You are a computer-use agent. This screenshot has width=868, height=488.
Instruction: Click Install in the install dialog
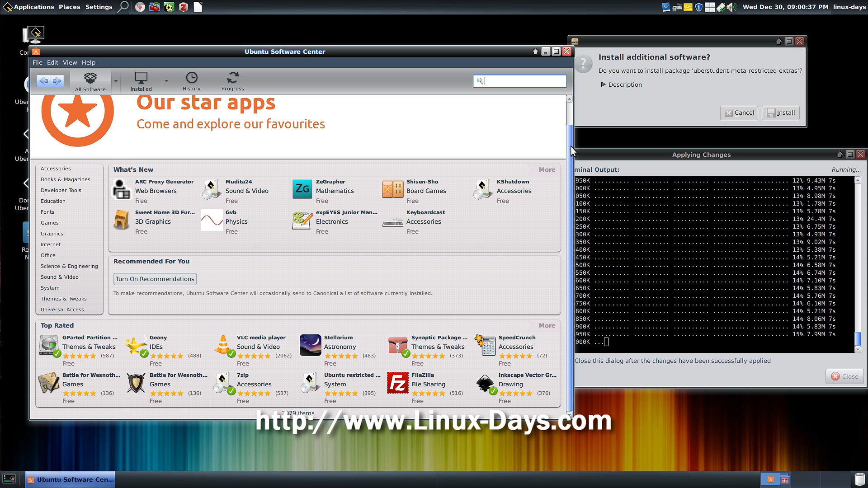click(781, 113)
